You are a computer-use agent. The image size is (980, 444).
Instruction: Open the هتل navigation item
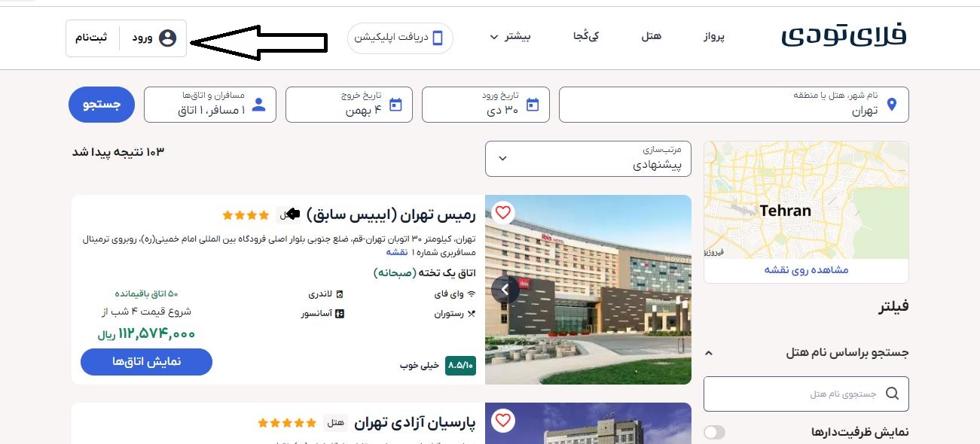(x=651, y=36)
